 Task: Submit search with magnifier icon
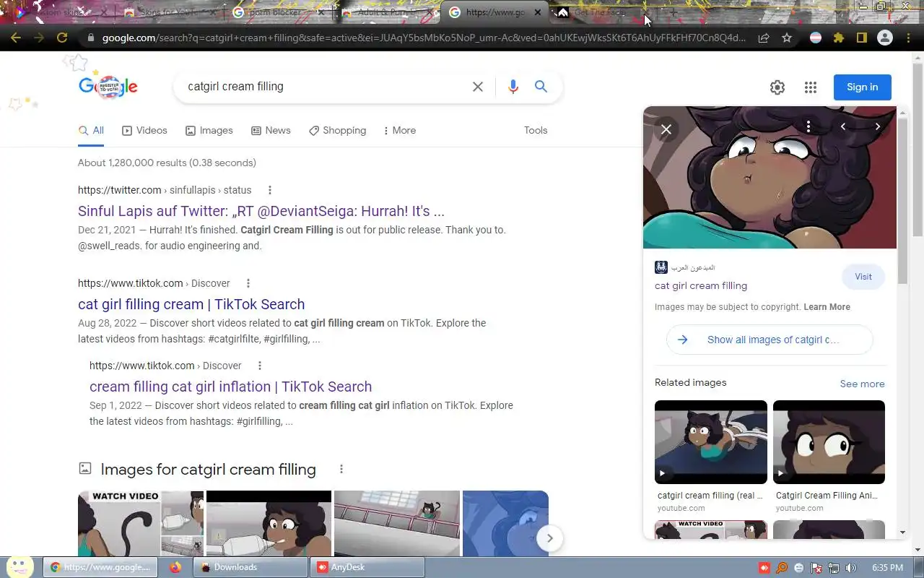[x=541, y=87]
